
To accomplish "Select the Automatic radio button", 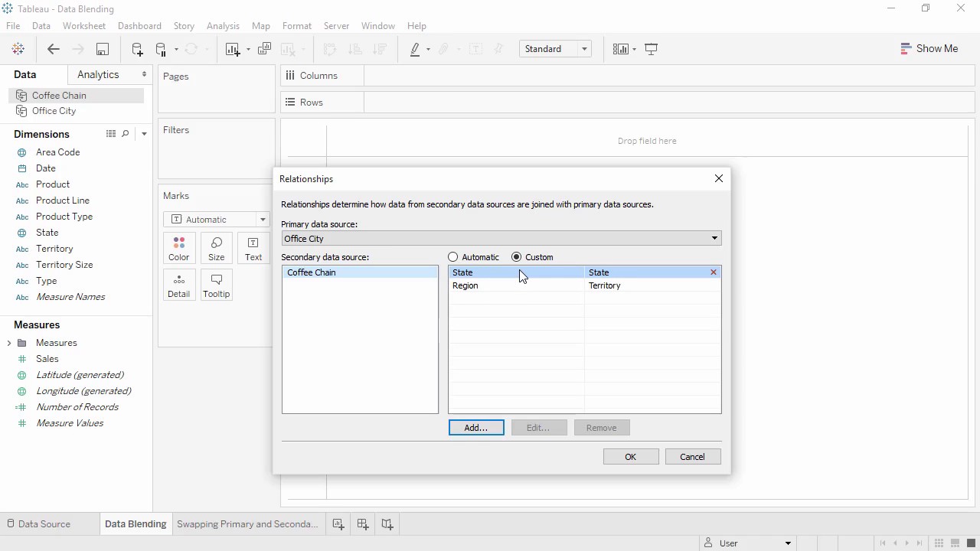I will click(453, 257).
